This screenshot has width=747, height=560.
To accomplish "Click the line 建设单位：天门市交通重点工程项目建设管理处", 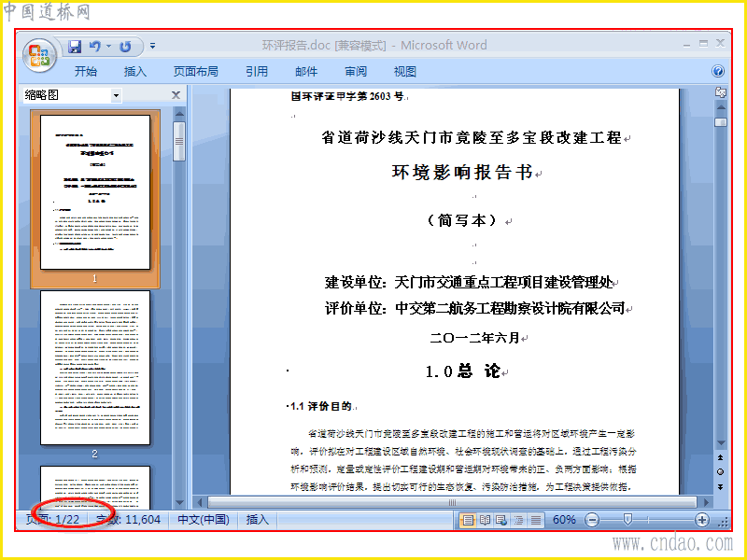I will (469, 283).
